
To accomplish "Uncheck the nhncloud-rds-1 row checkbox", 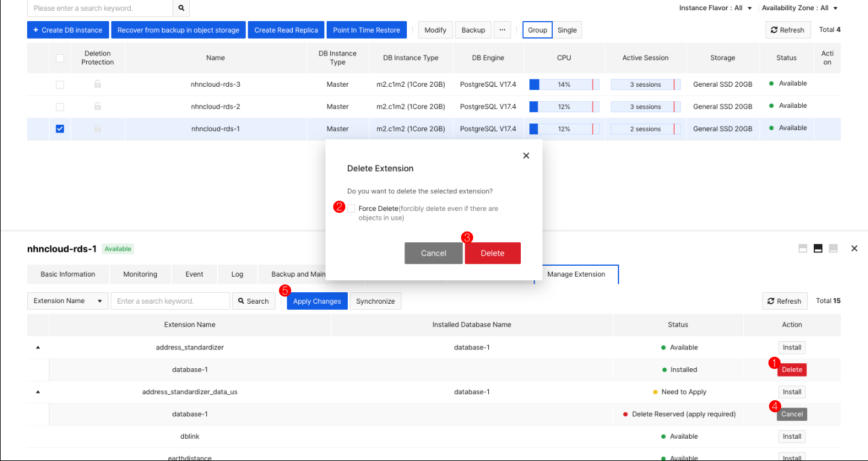I will tap(60, 128).
